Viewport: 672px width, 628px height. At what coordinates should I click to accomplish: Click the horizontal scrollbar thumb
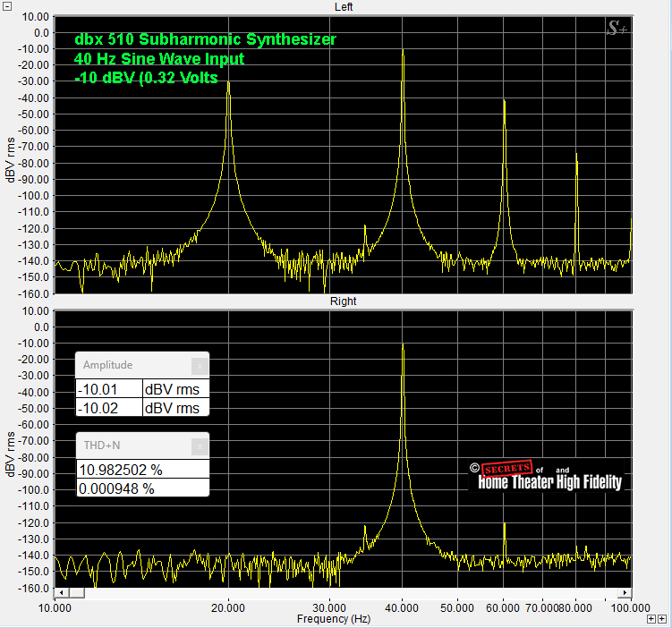pyautogui.click(x=77, y=593)
